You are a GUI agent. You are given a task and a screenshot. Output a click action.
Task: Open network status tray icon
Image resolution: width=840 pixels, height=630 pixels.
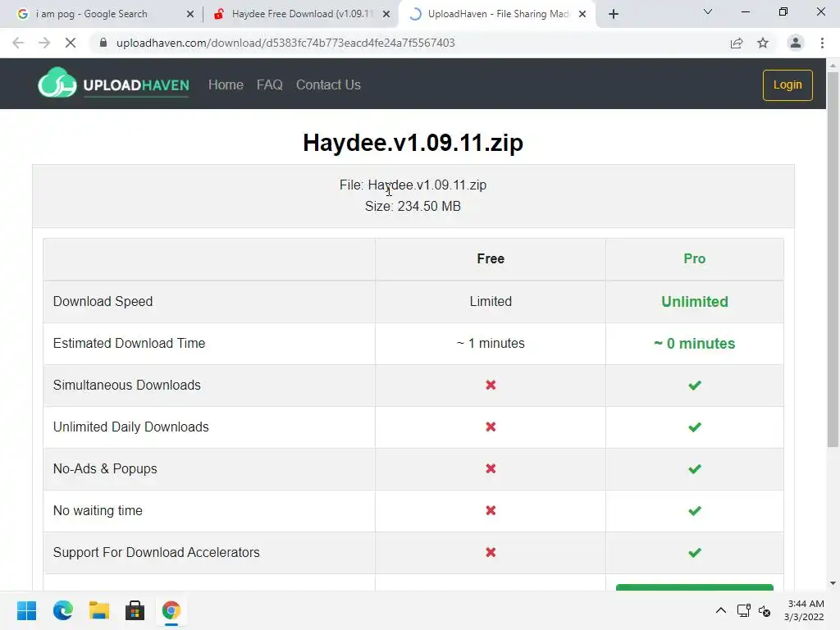tap(743, 610)
